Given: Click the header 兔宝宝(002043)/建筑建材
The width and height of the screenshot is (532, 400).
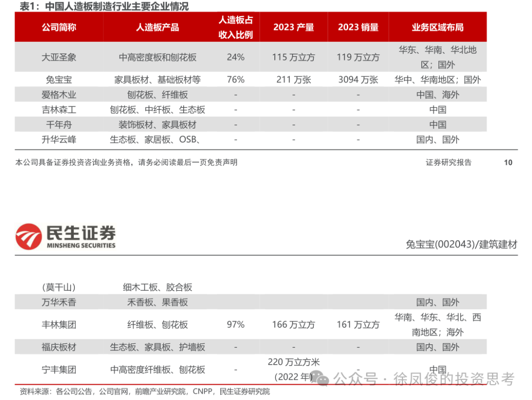Looking at the screenshot, I should (462, 244).
